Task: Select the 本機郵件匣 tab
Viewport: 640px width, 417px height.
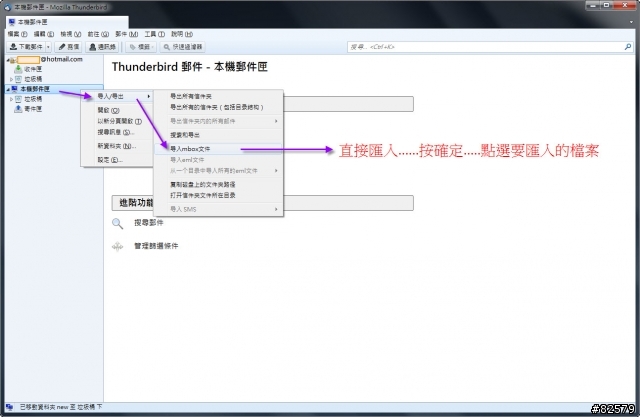Action: tap(67, 22)
